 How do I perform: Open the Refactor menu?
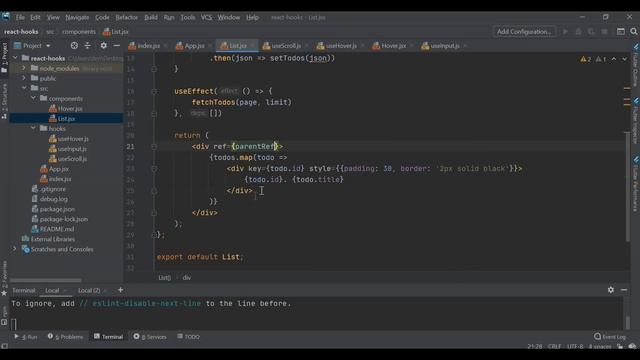pyautogui.click(x=127, y=18)
